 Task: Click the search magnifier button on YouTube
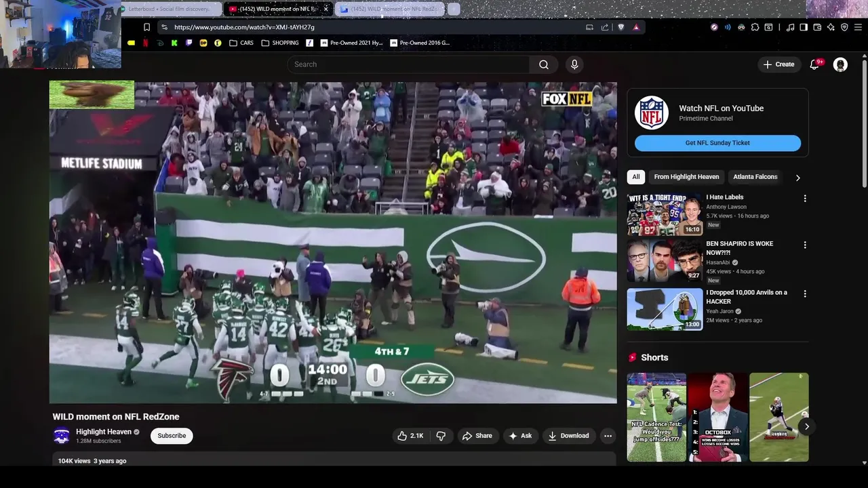[x=544, y=64]
